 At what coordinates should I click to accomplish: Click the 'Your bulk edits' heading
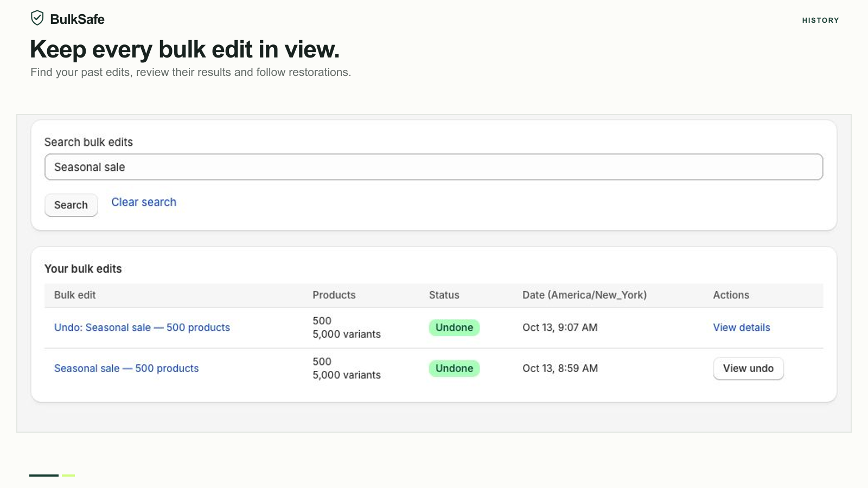coord(83,269)
